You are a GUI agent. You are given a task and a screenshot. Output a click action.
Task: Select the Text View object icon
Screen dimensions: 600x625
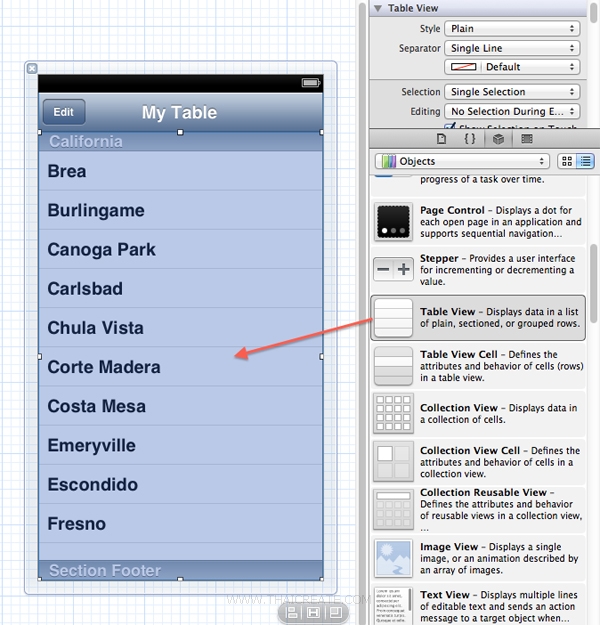[x=393, y=605]
